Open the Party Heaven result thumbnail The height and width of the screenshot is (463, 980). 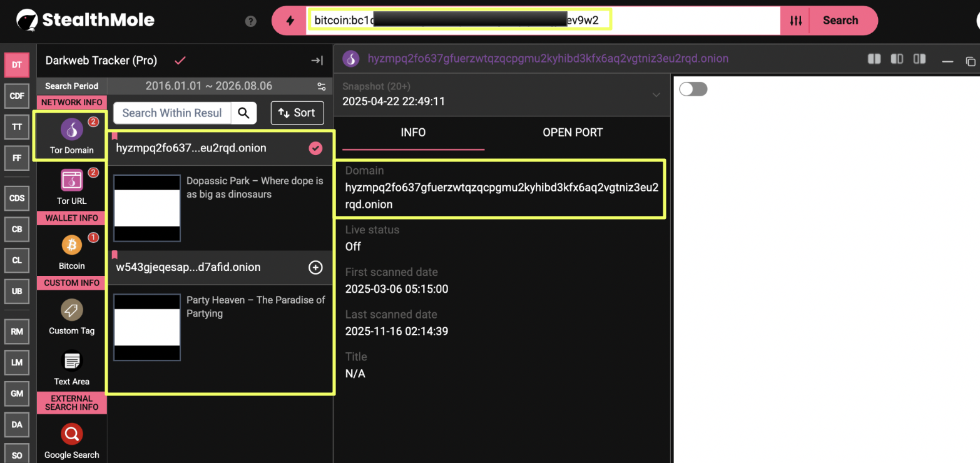pos(147,328)
